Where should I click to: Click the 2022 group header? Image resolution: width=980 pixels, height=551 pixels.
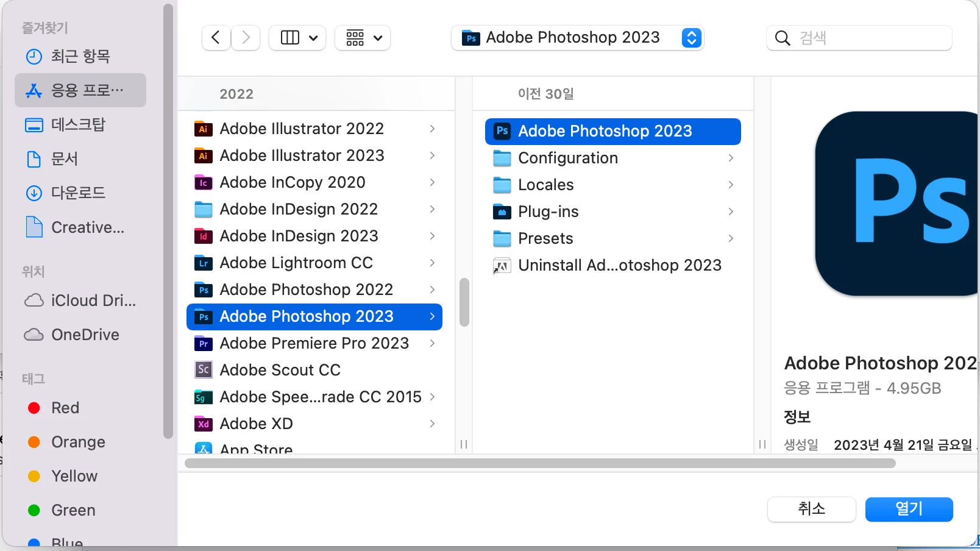(x=236, y=94)
